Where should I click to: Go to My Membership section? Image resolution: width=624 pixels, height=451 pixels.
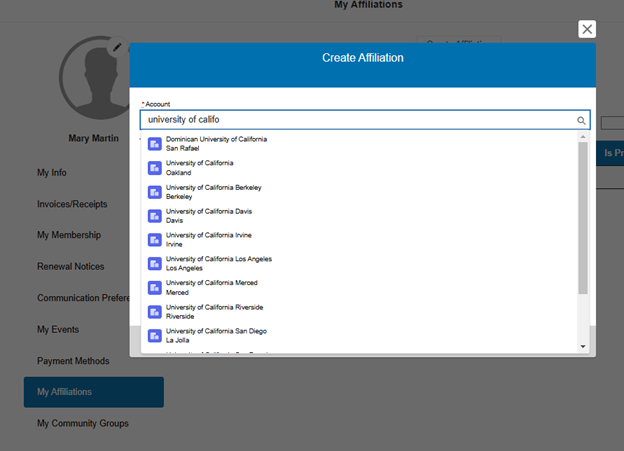69,235
